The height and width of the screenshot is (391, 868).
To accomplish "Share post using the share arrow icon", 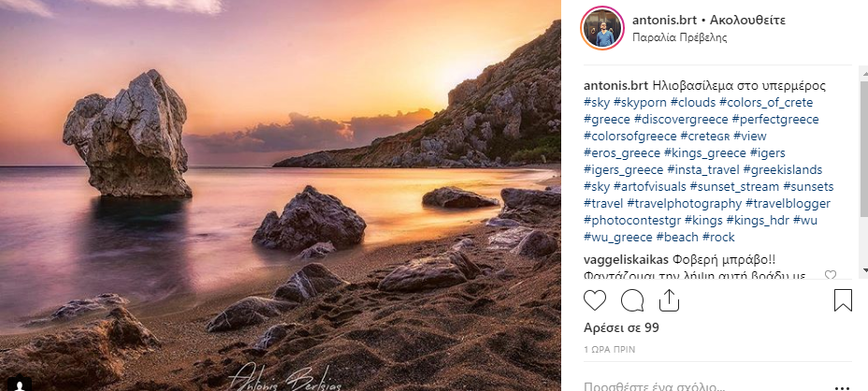I will coord(669,299).
